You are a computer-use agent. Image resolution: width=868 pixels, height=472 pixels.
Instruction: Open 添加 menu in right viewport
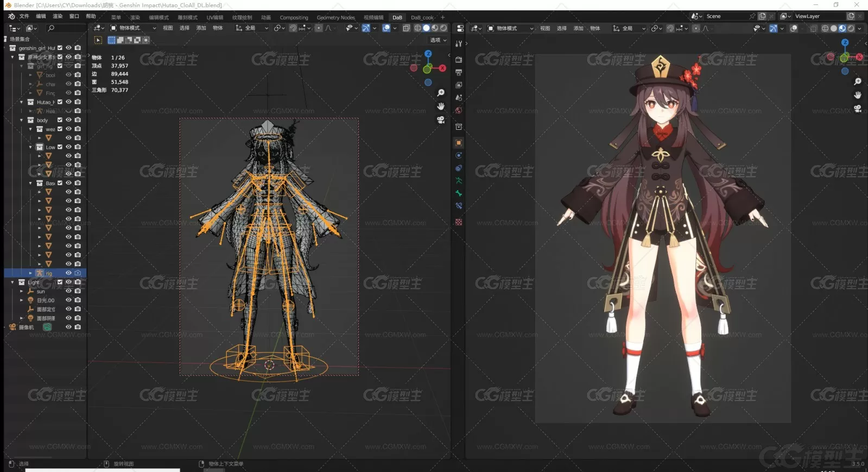point(578,28)
